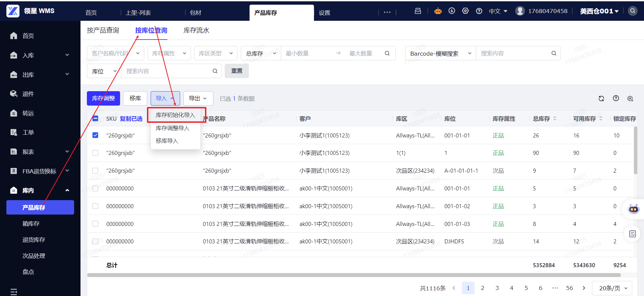Open the 20条/页 page size dropdown
This screenshot has width=644, height=296.
tap(612, 288)
